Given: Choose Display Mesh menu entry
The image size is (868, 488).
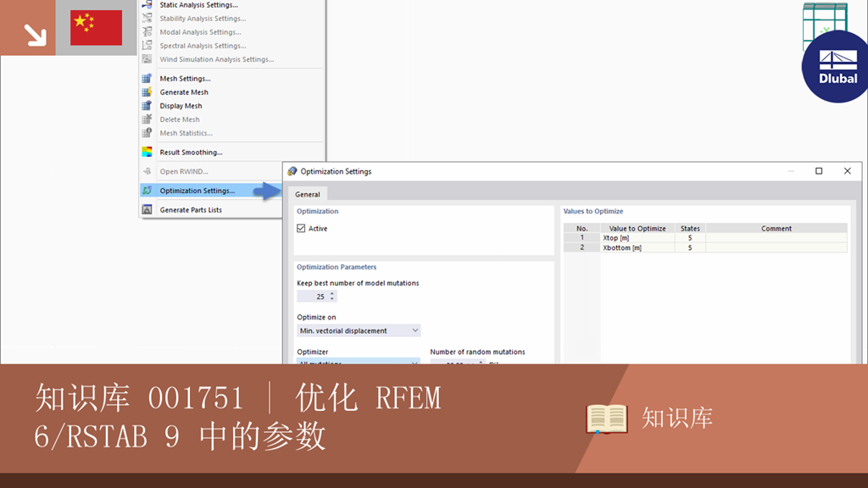Looking at the screenshot, I should coord(181,106).
